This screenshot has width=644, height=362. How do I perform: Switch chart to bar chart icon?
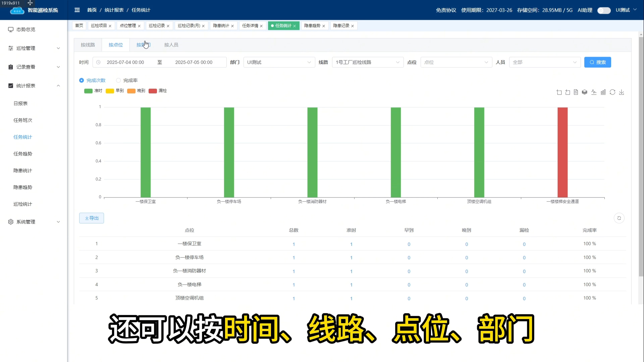(x=603, y=92)
